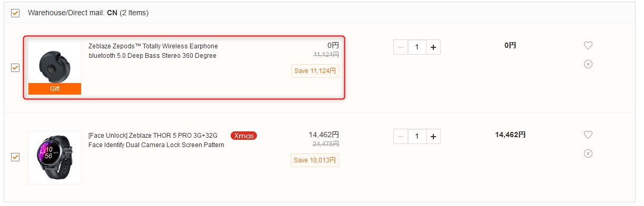
Task: Click the Zepods earphone product thumbnail
Action: click(x=55, y=63)
